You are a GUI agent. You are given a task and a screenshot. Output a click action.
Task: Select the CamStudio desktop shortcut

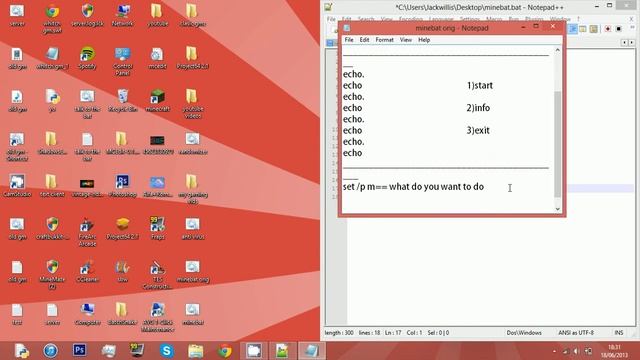pyautogui.click(x=17, y=186)
